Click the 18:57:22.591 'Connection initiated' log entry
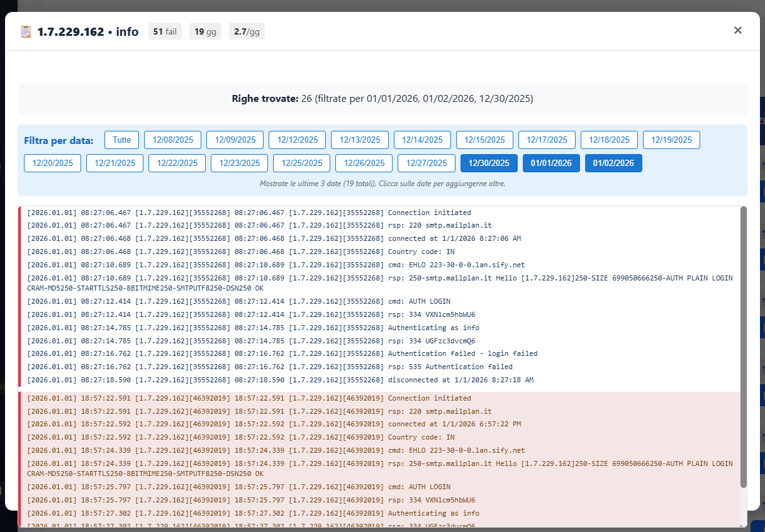The height and width of the screenshot is (532, 765). click(429, 398)
